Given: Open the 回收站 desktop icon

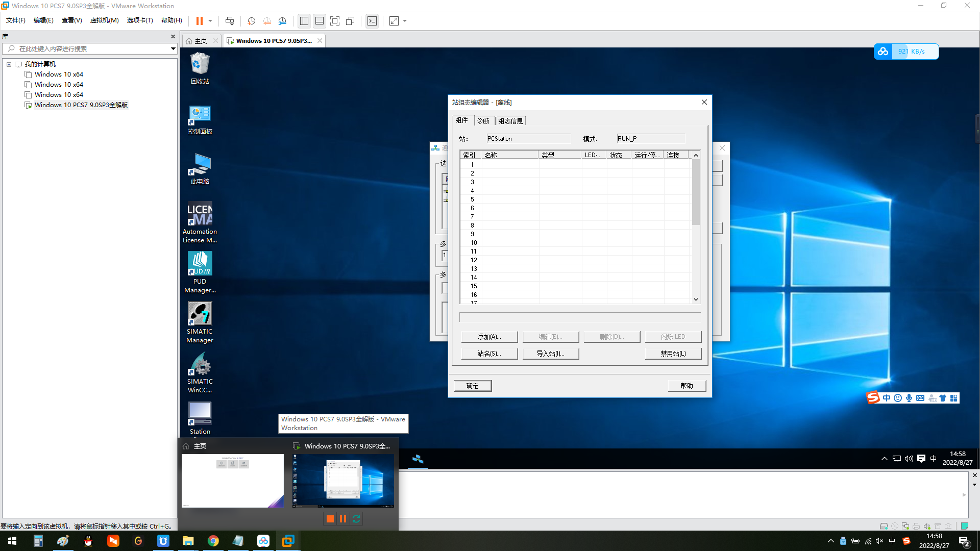Looking at the screenshot, I should click(200, 68).
